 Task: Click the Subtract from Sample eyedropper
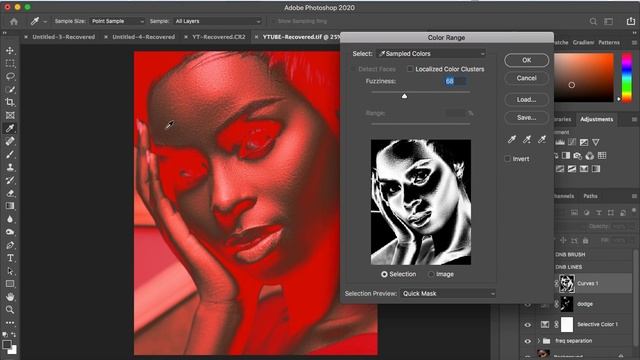542,140
